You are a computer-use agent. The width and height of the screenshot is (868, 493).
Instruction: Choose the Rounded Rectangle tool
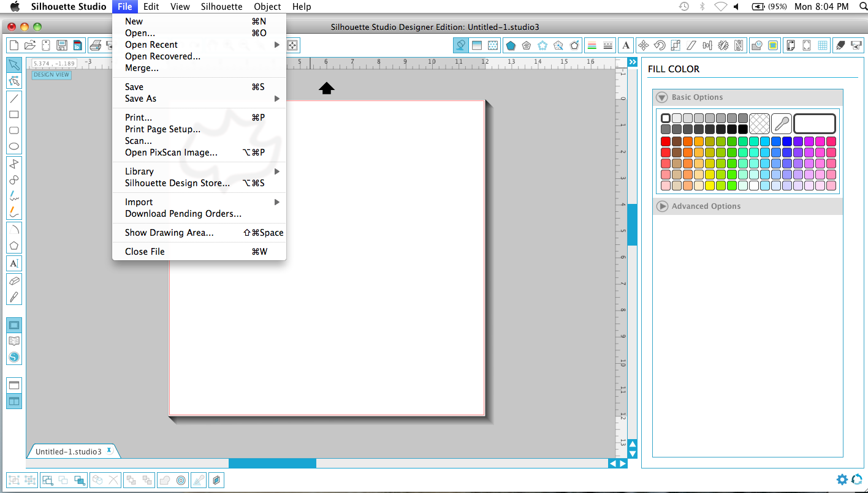pyautogui.click(x=14, y=130)
